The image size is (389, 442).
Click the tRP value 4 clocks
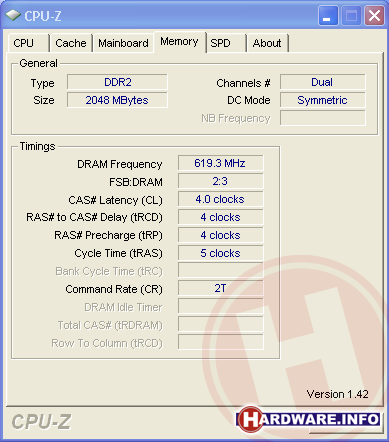(x=220, y=235)
